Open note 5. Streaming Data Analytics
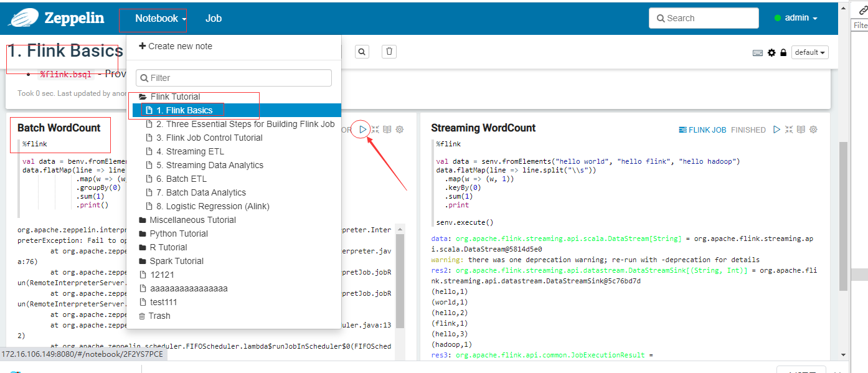Viewport: 868px width, 373px height. coord(204,165)
